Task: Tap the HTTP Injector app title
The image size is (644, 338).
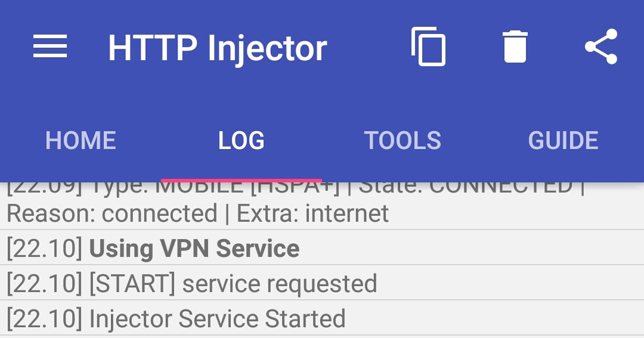Action: (x=218, y=48)
